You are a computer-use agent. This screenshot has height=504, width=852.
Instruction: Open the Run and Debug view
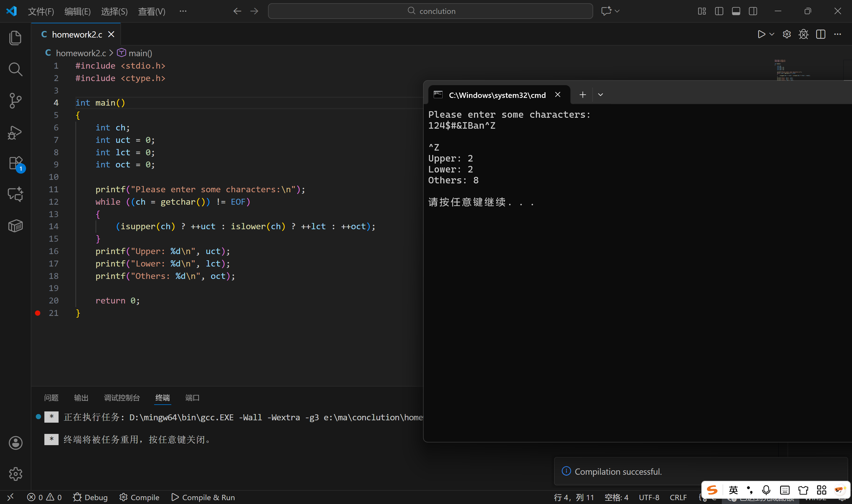(x=15, y=132)
